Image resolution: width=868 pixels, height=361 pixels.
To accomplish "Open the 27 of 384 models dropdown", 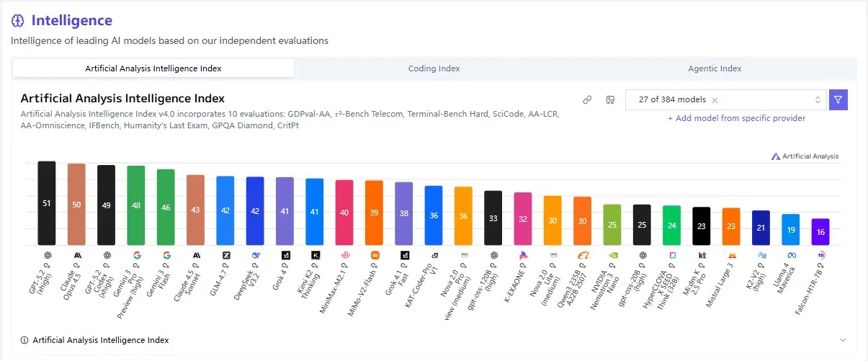I will 818,100.
